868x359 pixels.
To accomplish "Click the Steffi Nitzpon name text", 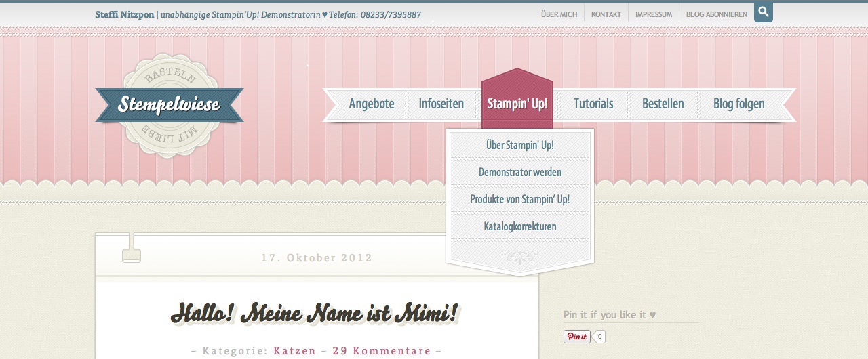I will coord(124,14).
